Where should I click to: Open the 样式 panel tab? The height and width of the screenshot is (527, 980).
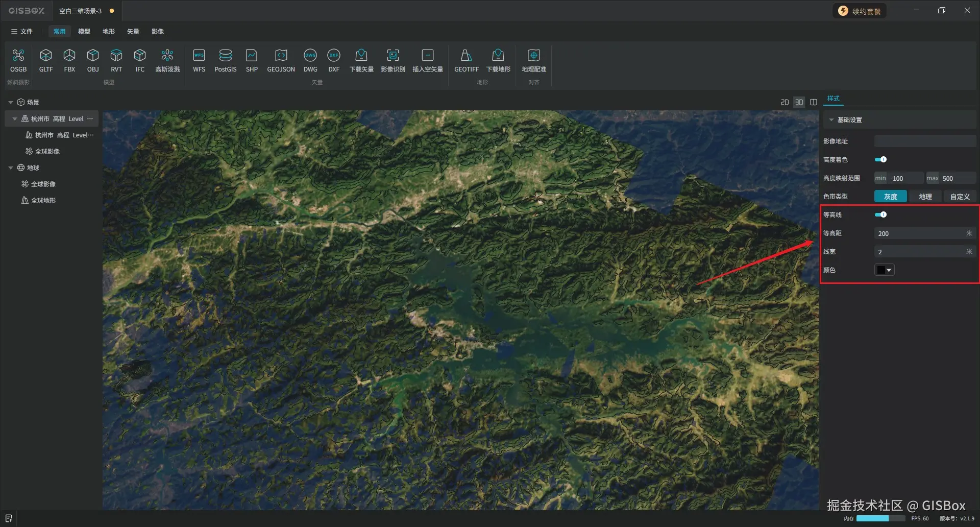(x=834, y=99)
